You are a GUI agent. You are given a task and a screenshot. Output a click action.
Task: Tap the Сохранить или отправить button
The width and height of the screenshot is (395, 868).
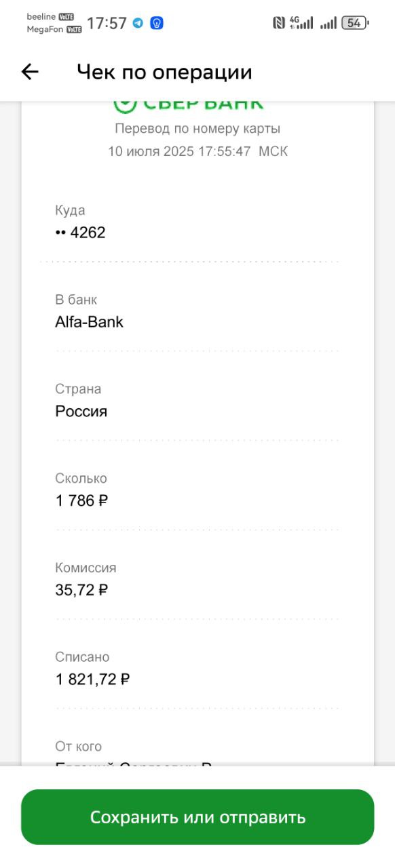pos(197,816)
